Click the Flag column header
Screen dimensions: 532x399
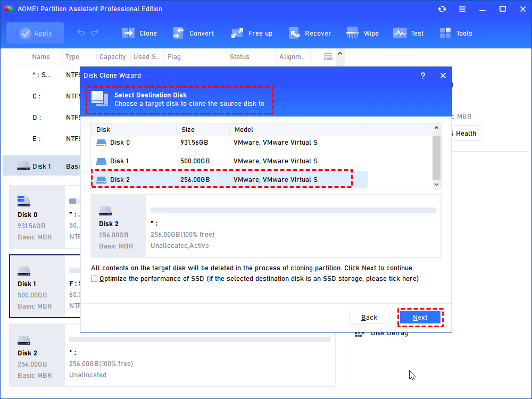(x=174, y=57)
